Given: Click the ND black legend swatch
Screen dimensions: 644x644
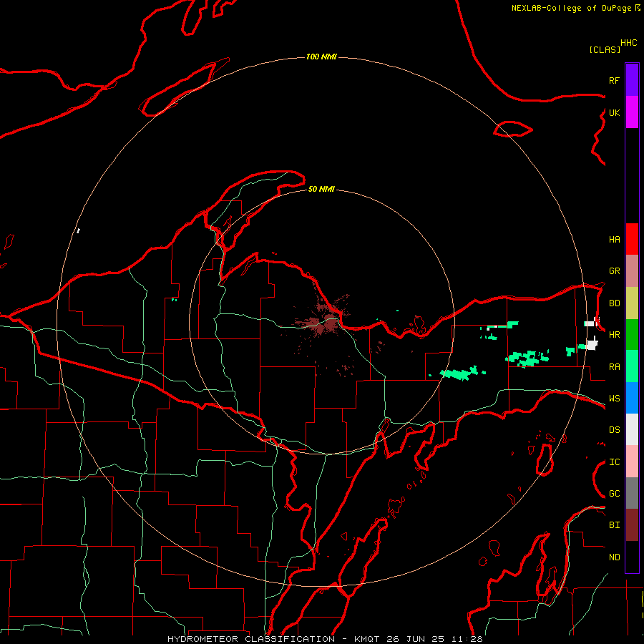Looking at the screenshot, I should click(x=632, y=557).
